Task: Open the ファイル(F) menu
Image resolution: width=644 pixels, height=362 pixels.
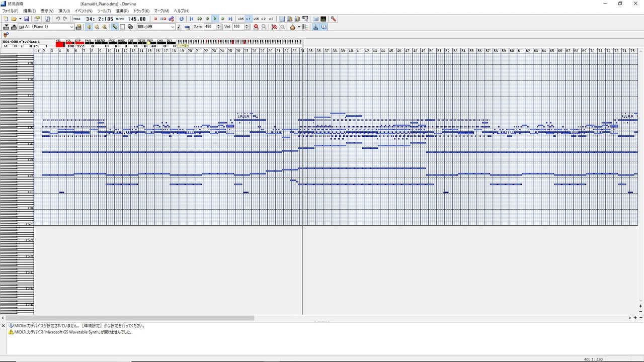Action: pos(10,11)
